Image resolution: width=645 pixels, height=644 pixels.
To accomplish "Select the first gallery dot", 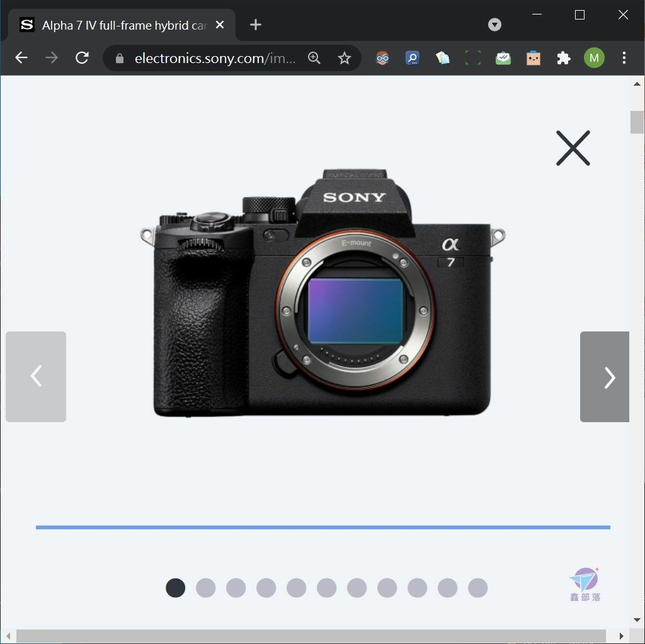I will click(176, 588).
